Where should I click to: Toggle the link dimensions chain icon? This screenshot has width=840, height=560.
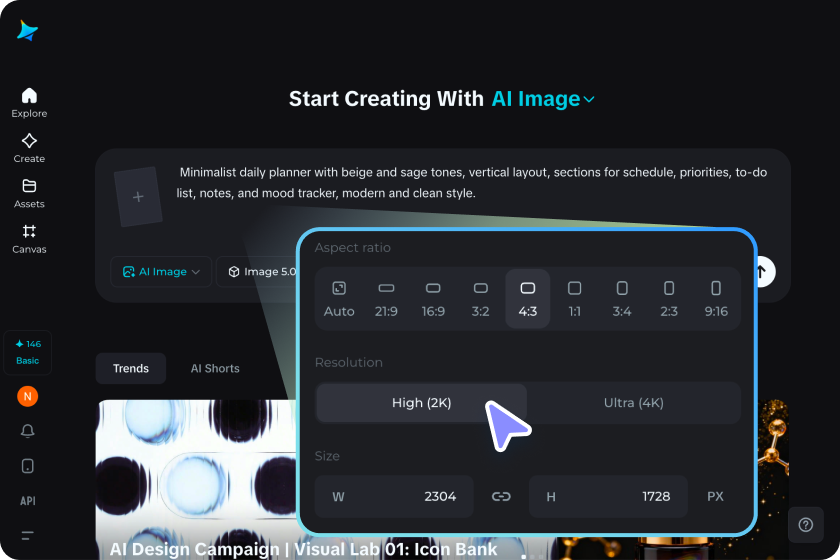point(501,497)
